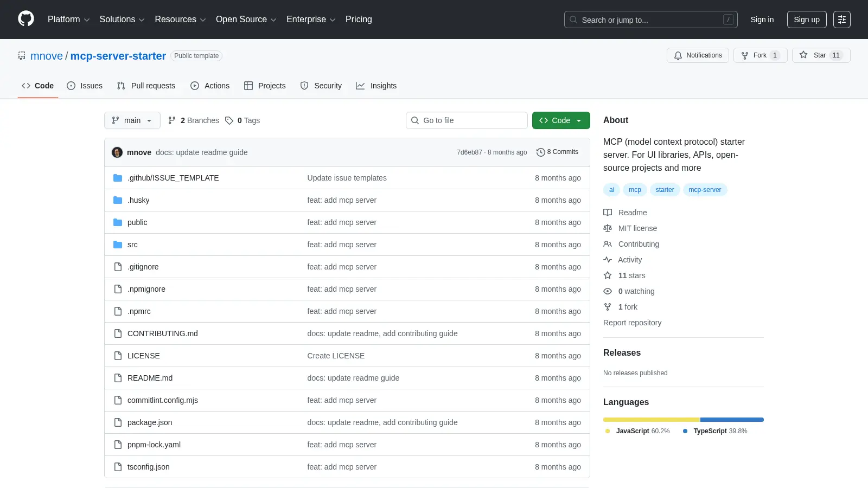Screen dimensions: 868x488
Task: Click folder icon for .husky
Action: [118, 200]
